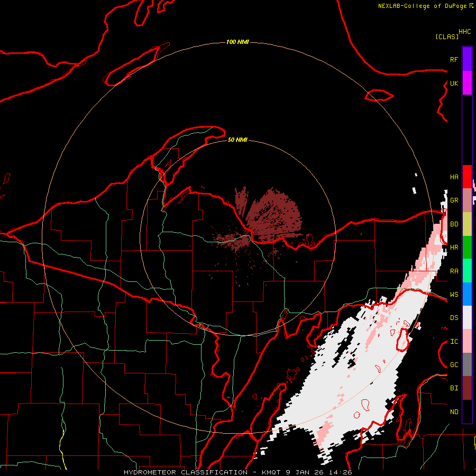Click the RA light green swatch

(x=467, y=271)
